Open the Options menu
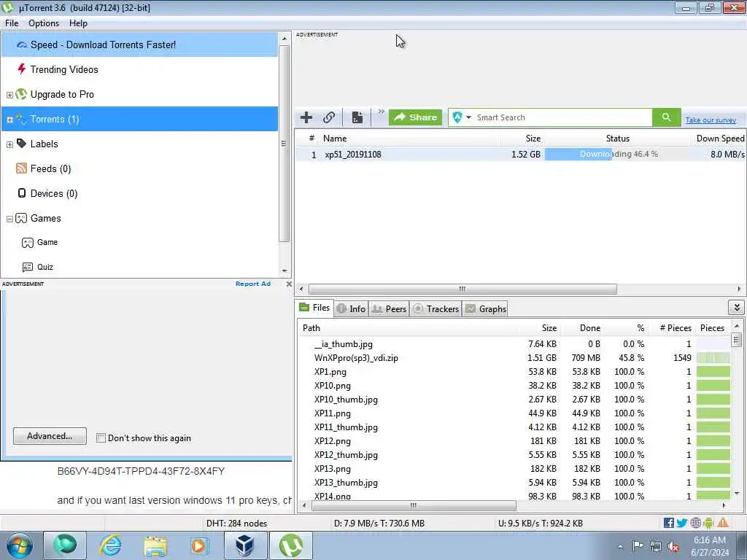 tap(43, 23)
